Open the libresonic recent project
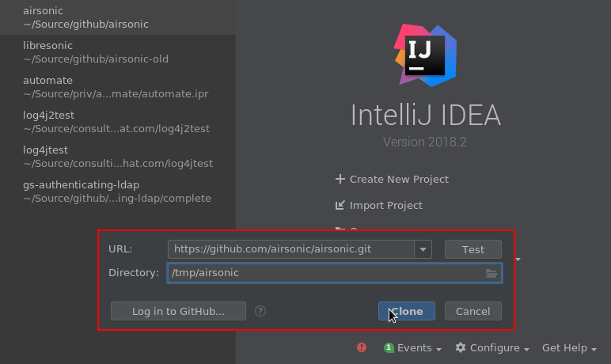Viewport: 611px width, 364px height. (95, 52)
